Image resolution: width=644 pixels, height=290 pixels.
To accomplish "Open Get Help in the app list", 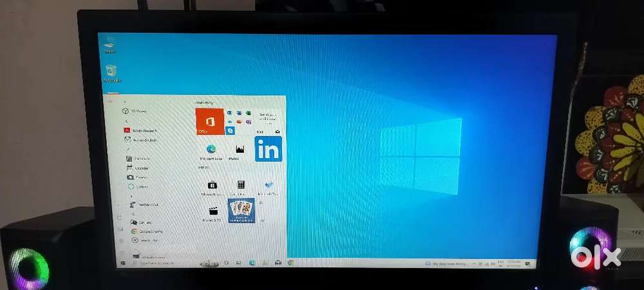I will pos(142,222).
